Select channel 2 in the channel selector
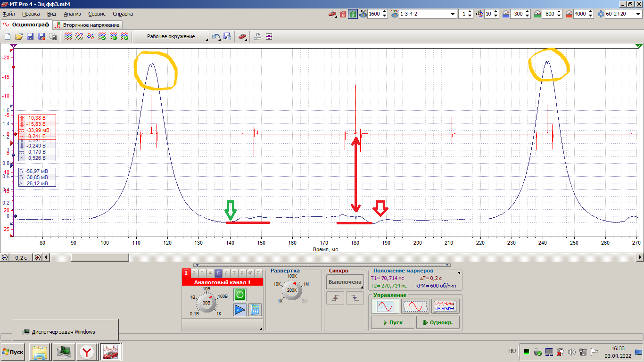This screenshot has width=644, height=362. [194, 273]
